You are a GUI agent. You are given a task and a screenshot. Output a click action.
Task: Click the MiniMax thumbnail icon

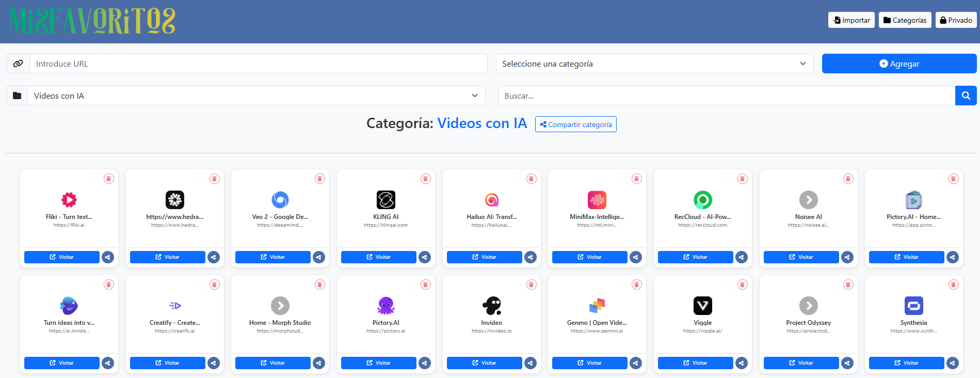pyautogui.click(x=597, y=200)
